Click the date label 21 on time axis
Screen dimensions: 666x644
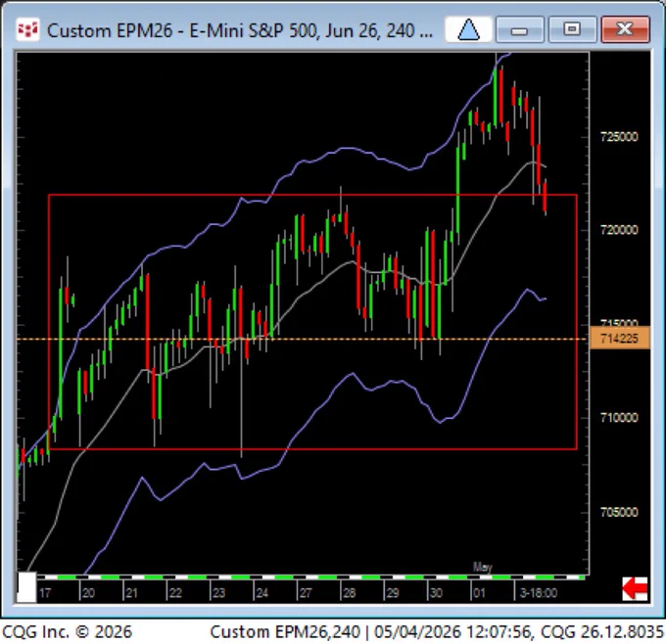click(x=131, y=593)
